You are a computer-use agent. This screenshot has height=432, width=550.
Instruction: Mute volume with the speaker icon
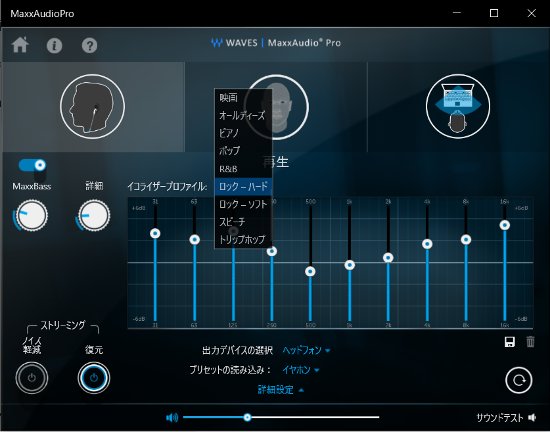(x=172, y=417)
